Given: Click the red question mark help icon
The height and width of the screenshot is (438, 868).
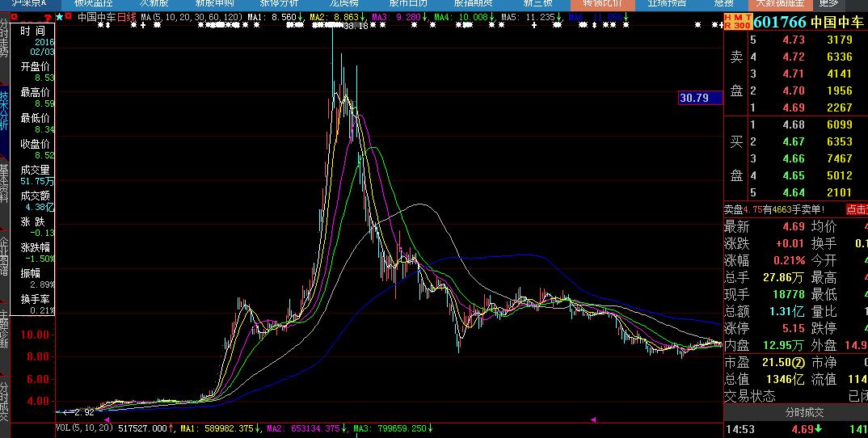Looking at the screenshot, I should coord(48,17).
